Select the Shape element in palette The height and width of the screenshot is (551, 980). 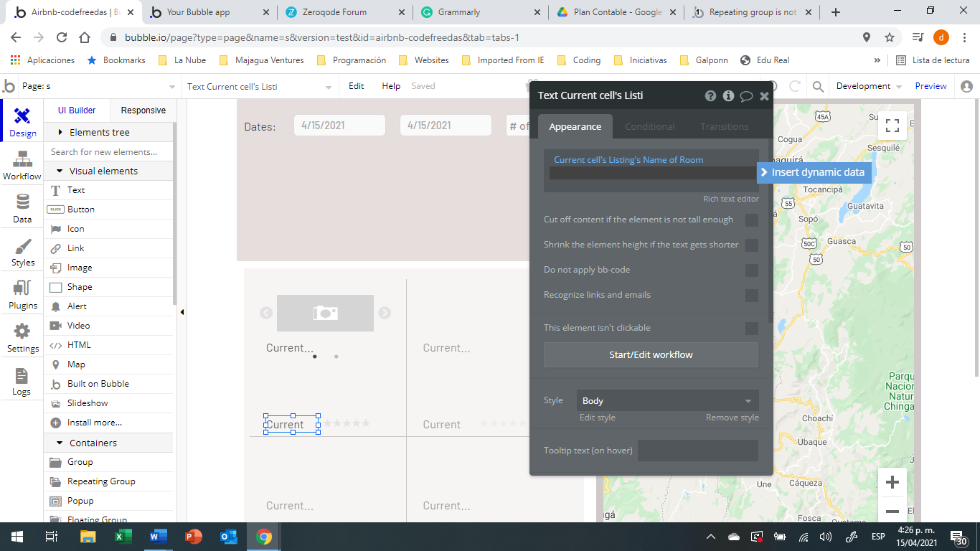(109, 287)
